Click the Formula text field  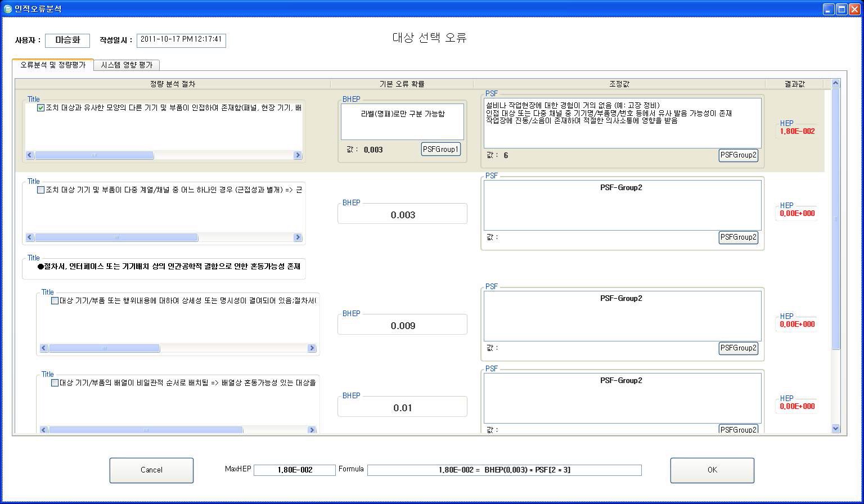[x=505, y=470]
